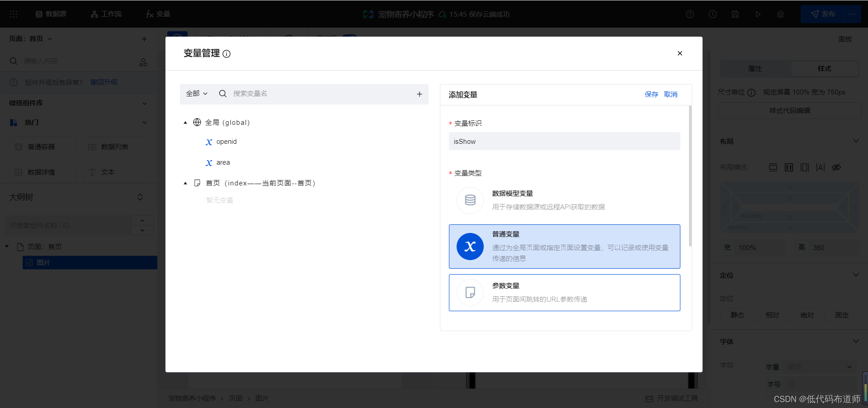Image resolution: width=868 pixels, height=408 pixels.
Task: Switch to the 属性 tab
Action: click(x=755, y=69)
